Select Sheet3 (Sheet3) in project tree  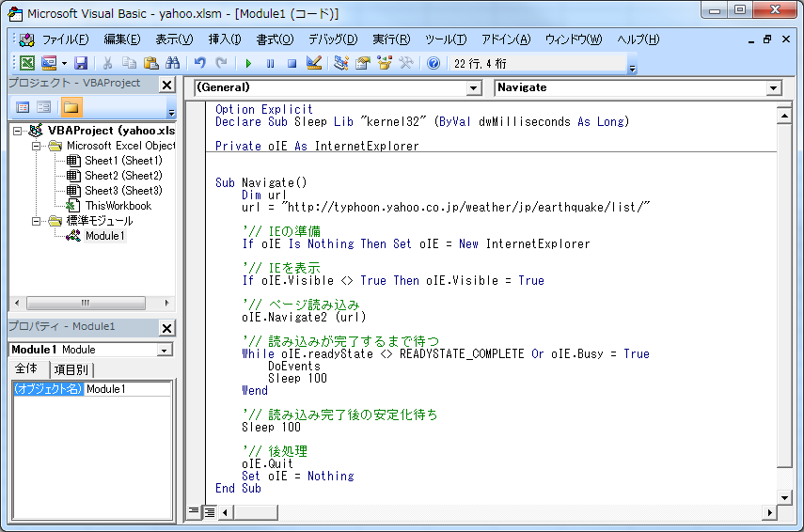[123, 191]
